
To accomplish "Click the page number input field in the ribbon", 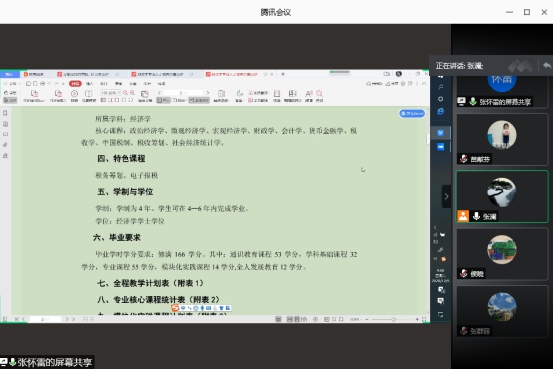I will point(184,93).
